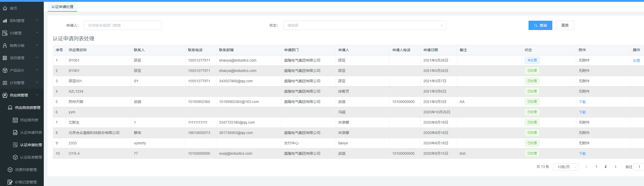The height and width of the screenshot is (186, 644).
Task: Click the 5S管理 sidebar icon
Action: click(5, 33)
